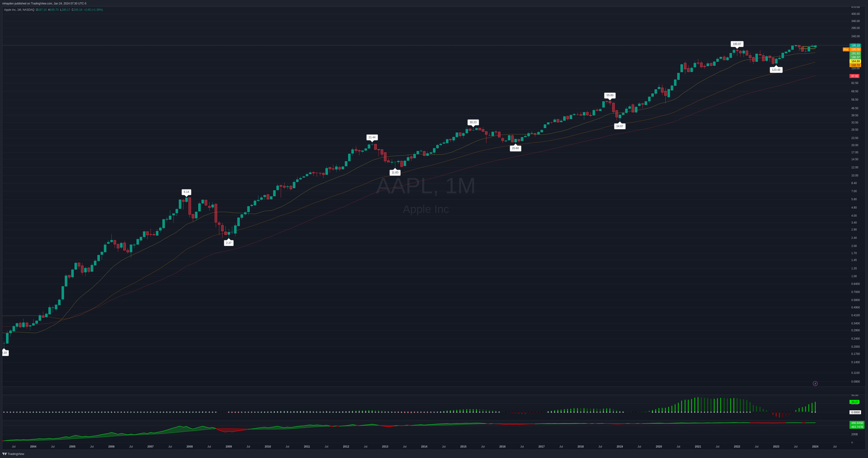The height and width of the screenshot is (458, 868).
Task: Click the 1.00 price scale label
Action: (854, 276)
